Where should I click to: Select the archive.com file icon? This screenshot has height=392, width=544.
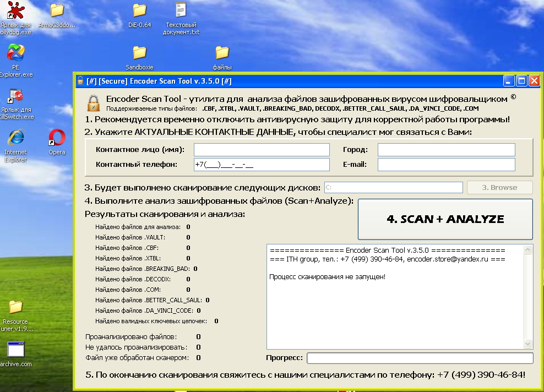[15, 349]
